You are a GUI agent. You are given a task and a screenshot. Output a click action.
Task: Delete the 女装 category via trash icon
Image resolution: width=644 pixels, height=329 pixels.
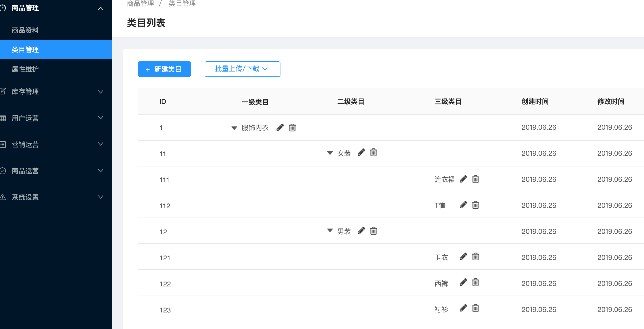[x=374, y=153]
